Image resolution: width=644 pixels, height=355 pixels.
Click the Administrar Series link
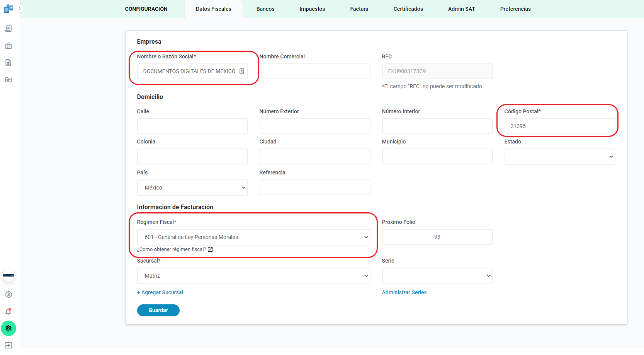pos(404,292)
